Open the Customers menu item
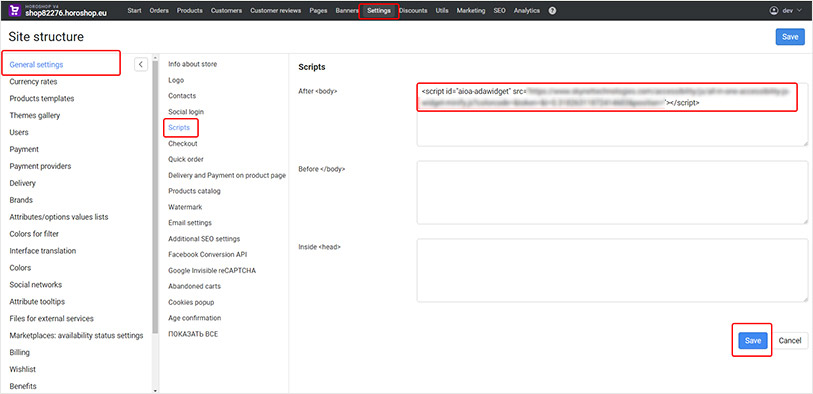This screenshot has height=394, width=813. coord(227,10)
